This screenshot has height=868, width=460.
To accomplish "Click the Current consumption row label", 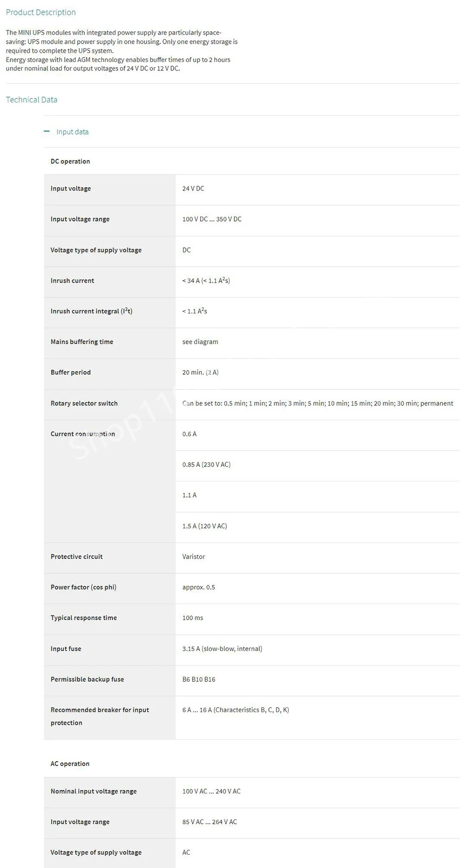I will point(83,434).
